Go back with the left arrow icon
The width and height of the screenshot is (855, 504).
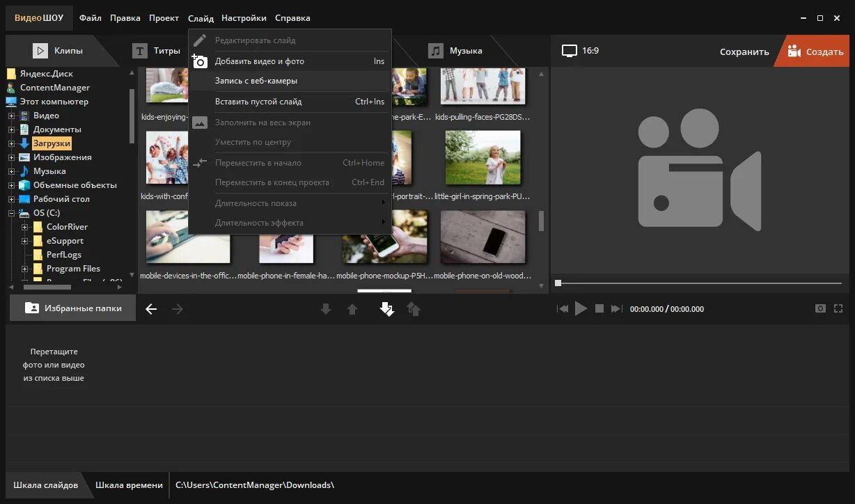tap(151, 309)
